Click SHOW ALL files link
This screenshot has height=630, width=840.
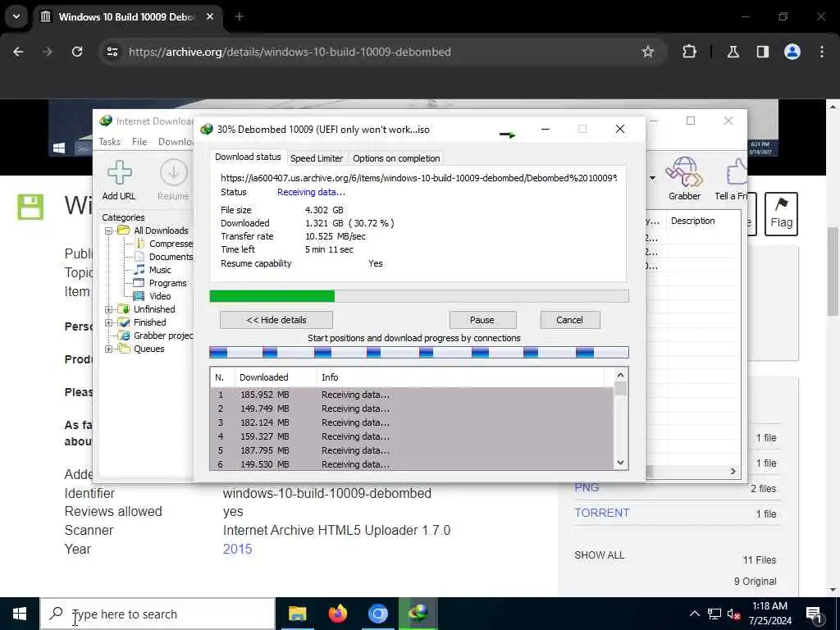600,555
